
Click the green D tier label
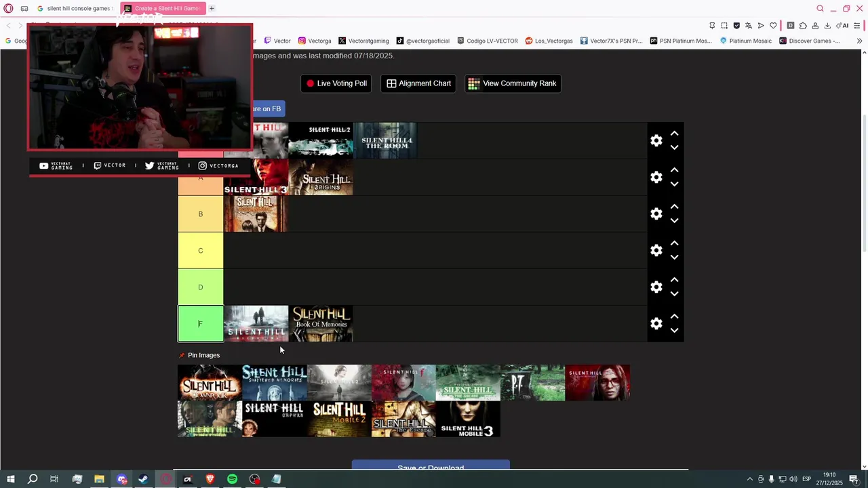coord(200,287)
